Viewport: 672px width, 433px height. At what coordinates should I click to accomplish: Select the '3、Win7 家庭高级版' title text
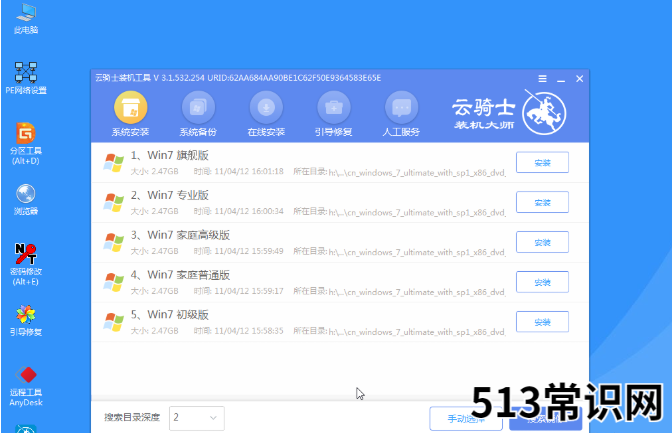point(180,235)
